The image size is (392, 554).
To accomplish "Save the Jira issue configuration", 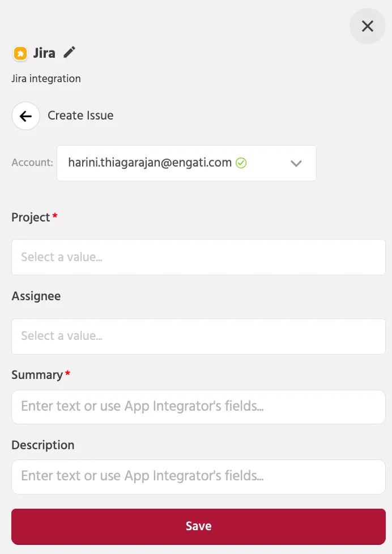I will (198, 526).
